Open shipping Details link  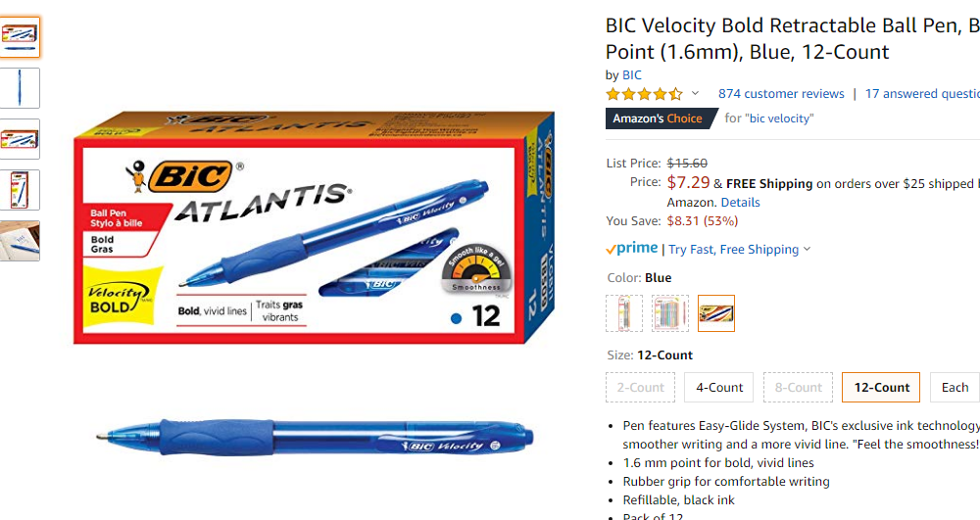point(740,203)
